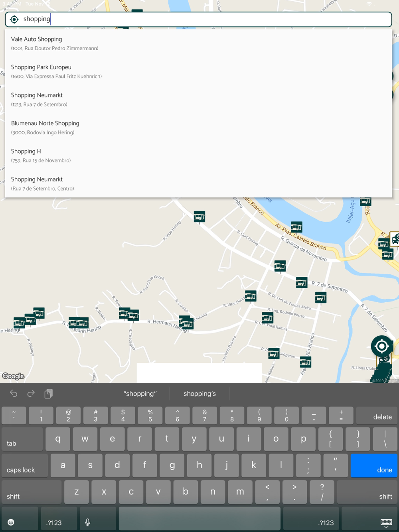Tap bus stop marker on Alameda Rio Branco

click(305, 362)
